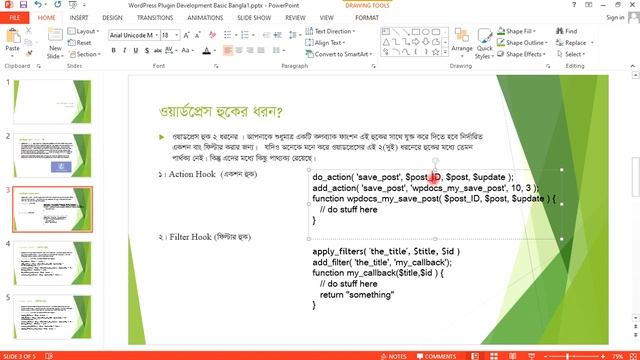Toggle the NOTES pane in status bar

coord(393,356)
